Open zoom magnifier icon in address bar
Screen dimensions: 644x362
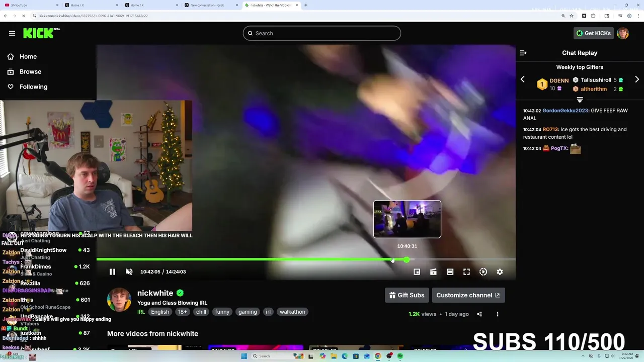click(x=563, y=16)
